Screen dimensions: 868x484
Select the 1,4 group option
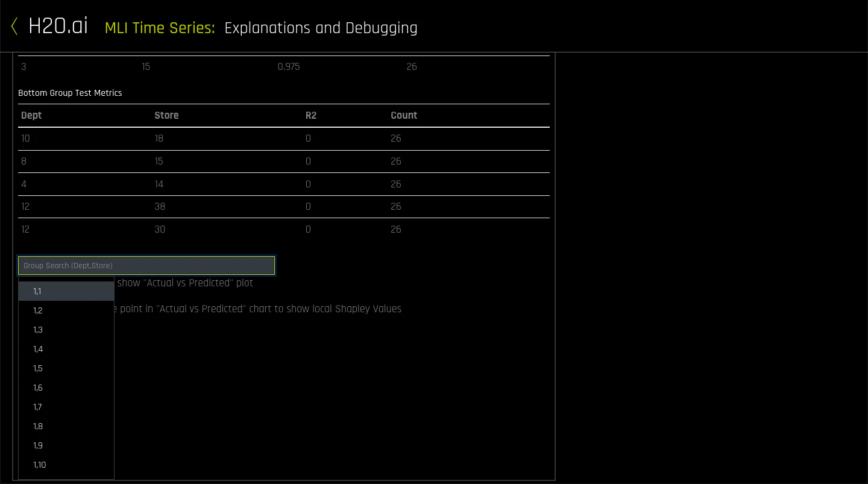(x=66, y=349)
